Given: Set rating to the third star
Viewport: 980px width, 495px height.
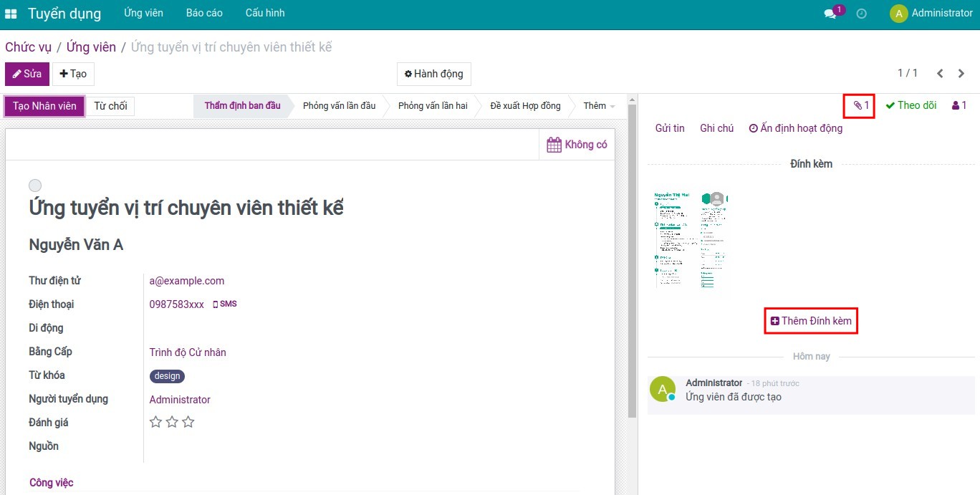Looking at the screenshot, I should pos(188,422).
